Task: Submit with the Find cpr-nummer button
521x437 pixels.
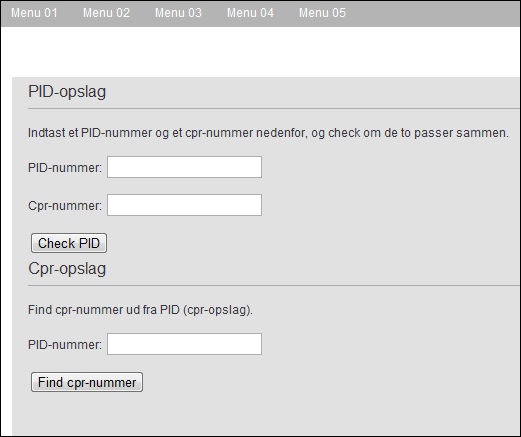Action: [x=87, y=382]
